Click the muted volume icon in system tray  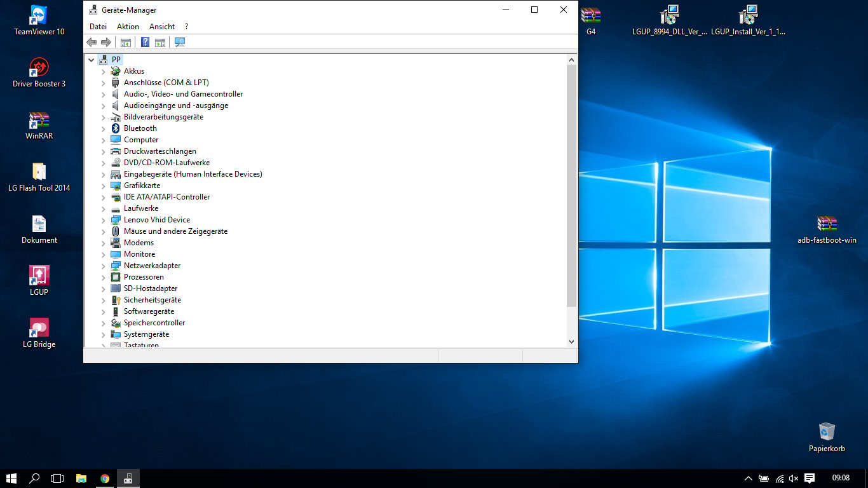click(x=794, y=478)
